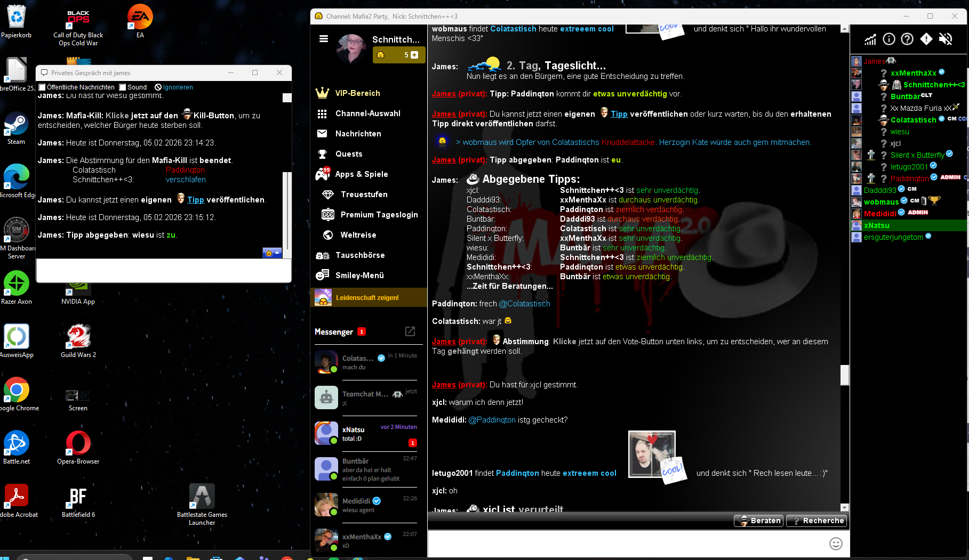Open Channel-Auswahl from the sidebar
969x560 pixels.
[x=367, y=113]
